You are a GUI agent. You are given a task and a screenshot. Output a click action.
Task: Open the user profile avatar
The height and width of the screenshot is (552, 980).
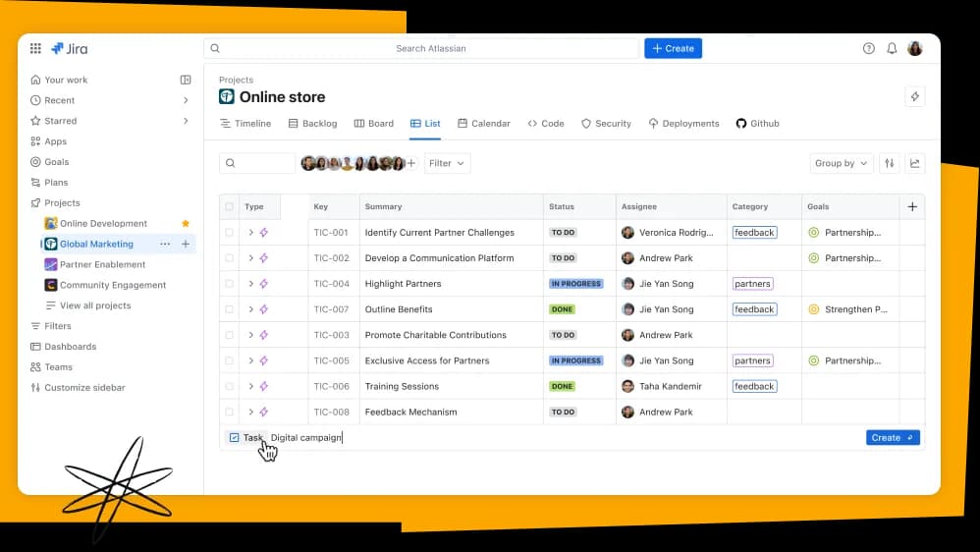(915, 48)
